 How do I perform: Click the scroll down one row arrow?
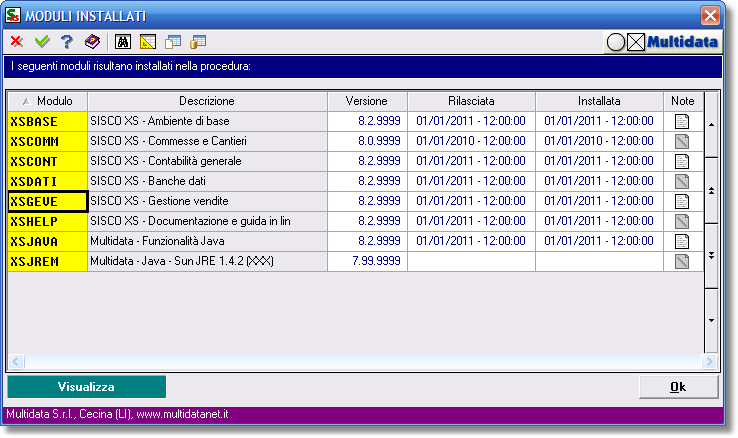(x=711, y=321)
